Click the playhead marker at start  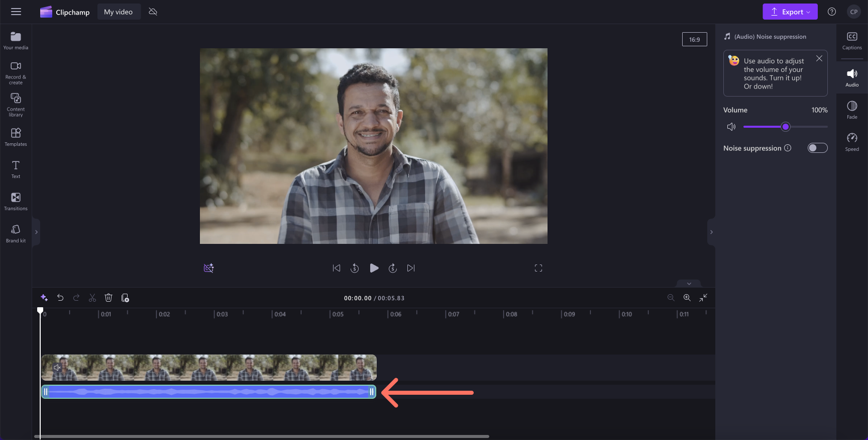click(x=40, y=311)
